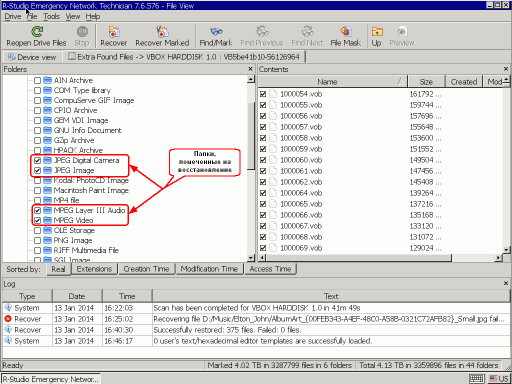Image resolution: width=512 pixels, height=384 pixels.
Task: Click the Find Previous icon
Action: (262, 32)
